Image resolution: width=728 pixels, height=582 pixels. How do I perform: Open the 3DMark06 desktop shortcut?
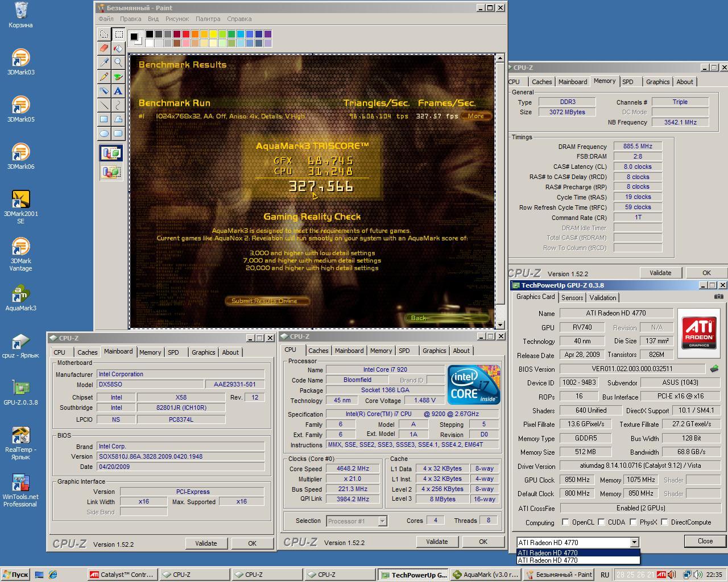20,156
